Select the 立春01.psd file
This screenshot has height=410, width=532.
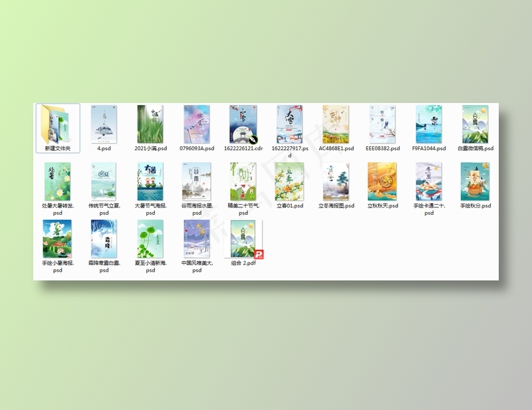(289, 181)
